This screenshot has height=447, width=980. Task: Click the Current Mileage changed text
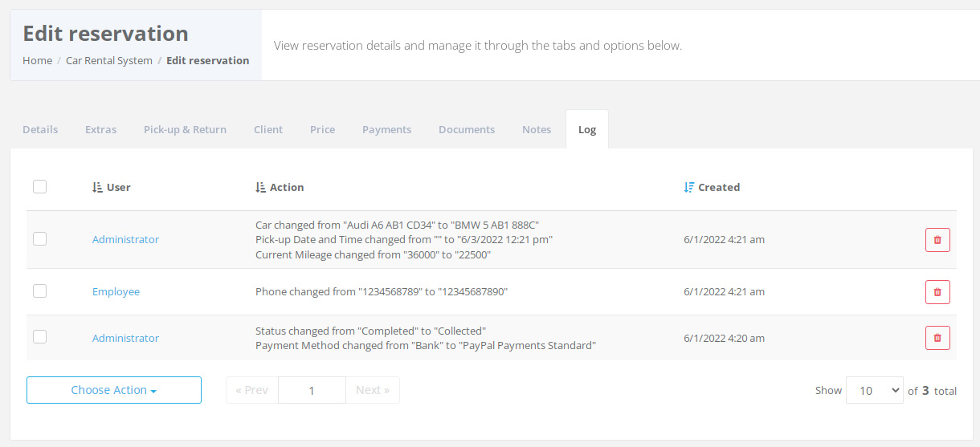click(373, 255)
